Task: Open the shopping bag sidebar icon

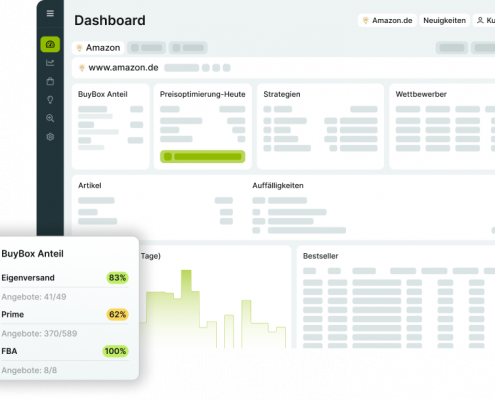Action: (50, 81)
